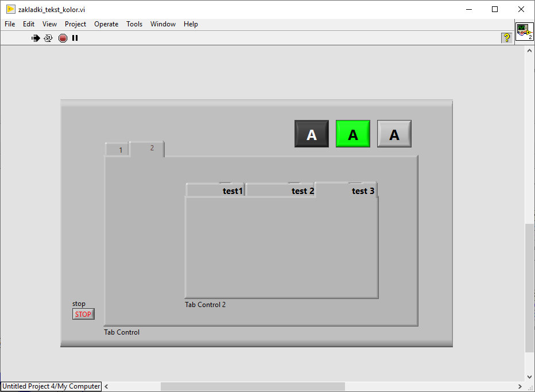Click the Tab Control label text
Screen dimensions: 535x392
122,332
